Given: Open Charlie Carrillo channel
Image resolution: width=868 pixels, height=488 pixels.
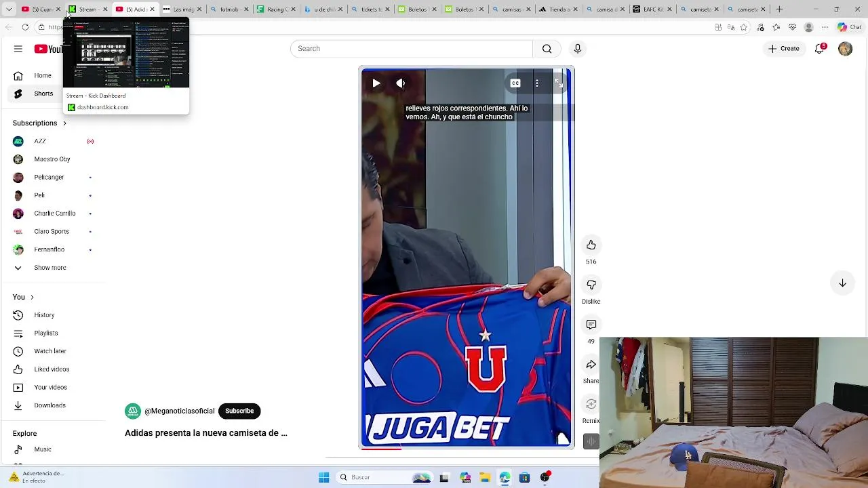Looking at the screenshot, I should 54,213.
